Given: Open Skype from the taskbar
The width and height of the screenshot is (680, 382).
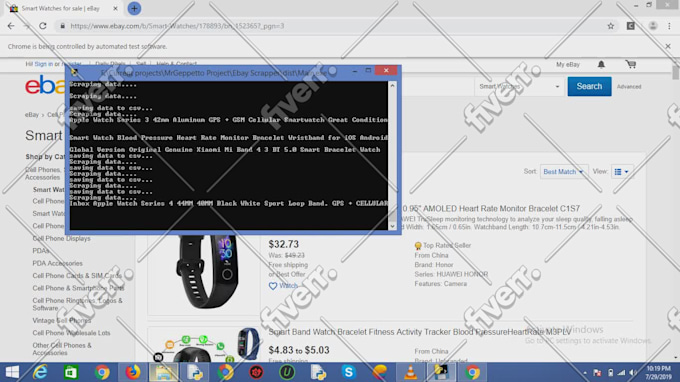Looking at the screenshot, I should (x=349, y=372).
